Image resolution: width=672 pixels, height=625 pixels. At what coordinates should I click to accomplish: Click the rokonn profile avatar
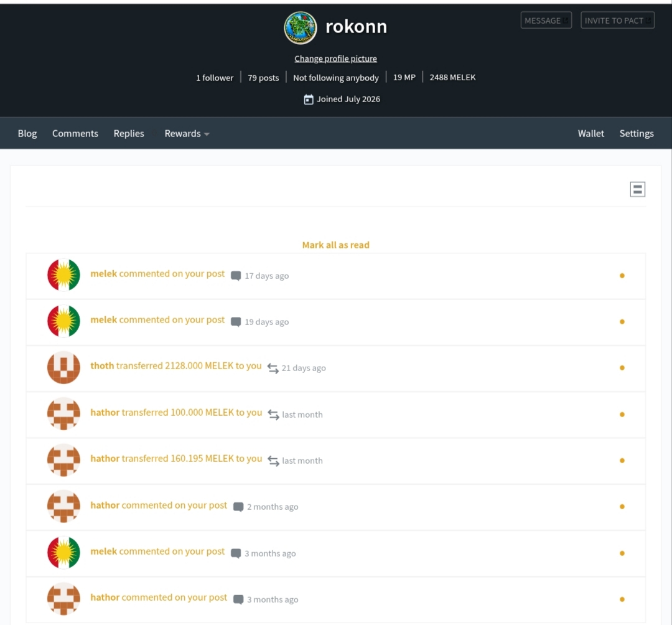[301, 28]
